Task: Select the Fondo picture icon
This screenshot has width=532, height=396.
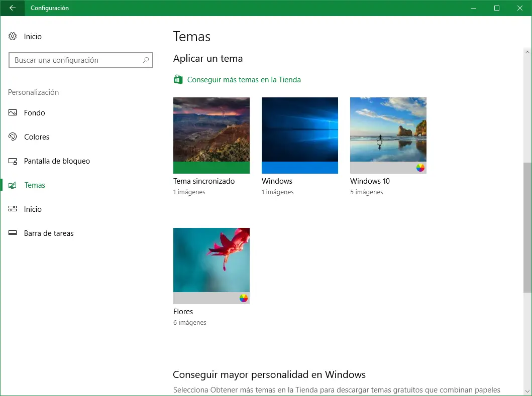Action: point(13,112)
